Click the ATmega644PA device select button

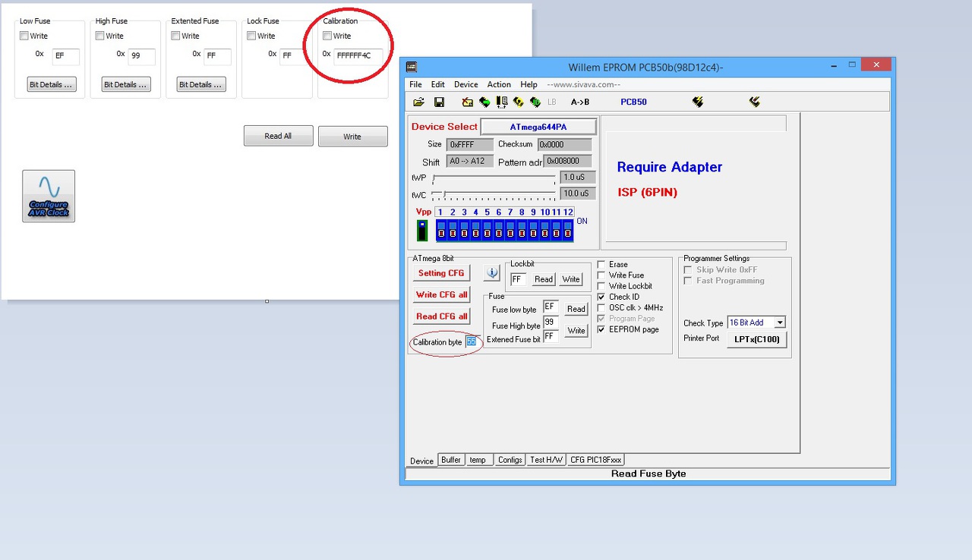[538, 127]
